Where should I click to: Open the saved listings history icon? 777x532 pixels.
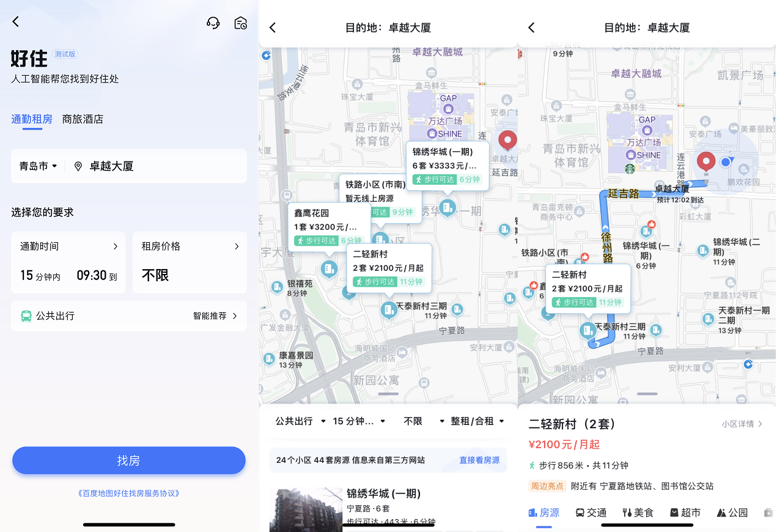241,23
